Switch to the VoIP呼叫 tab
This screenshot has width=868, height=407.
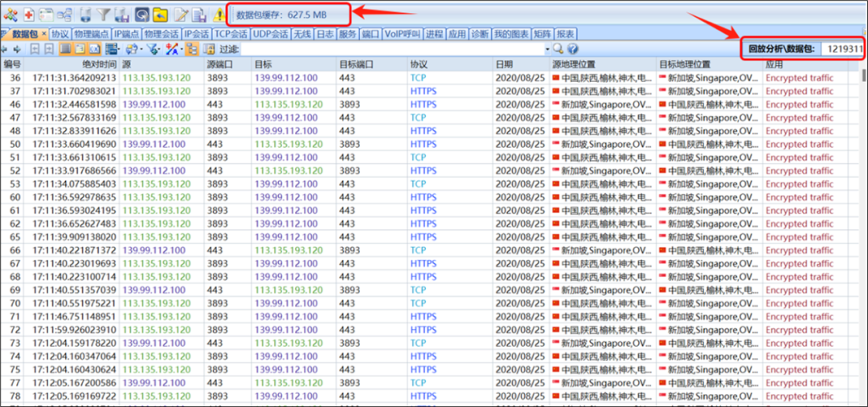402,34
